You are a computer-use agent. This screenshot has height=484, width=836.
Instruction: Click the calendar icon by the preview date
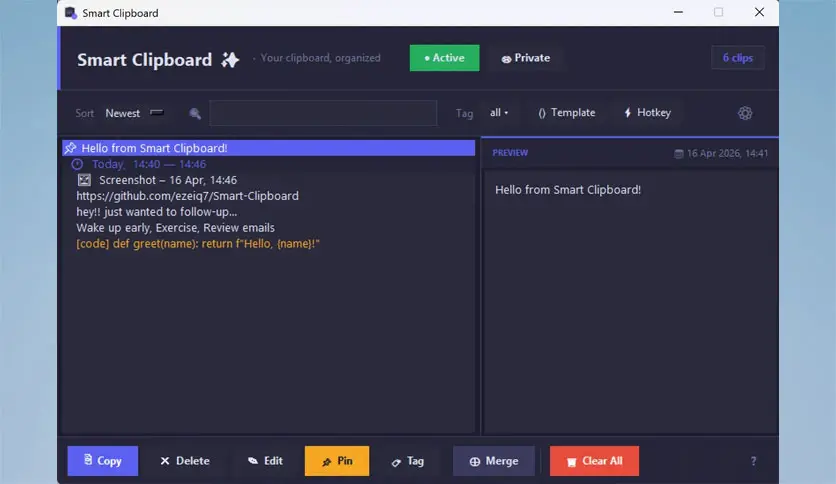679,154
